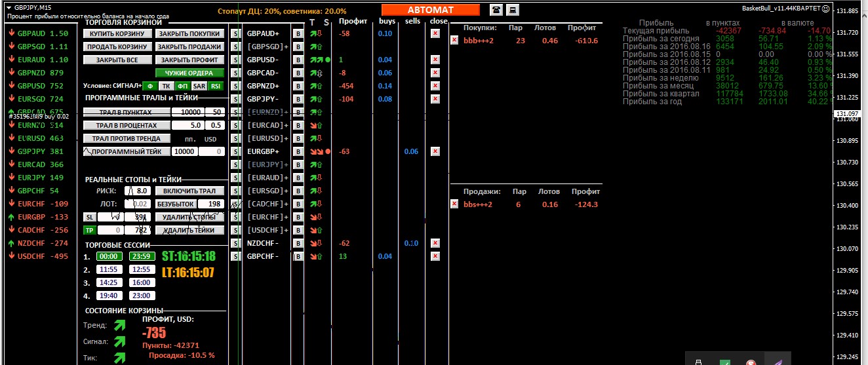Close the bbb+++2 buys basket
The width and height of the screenshot is (868, 365).
pos(454,41)
